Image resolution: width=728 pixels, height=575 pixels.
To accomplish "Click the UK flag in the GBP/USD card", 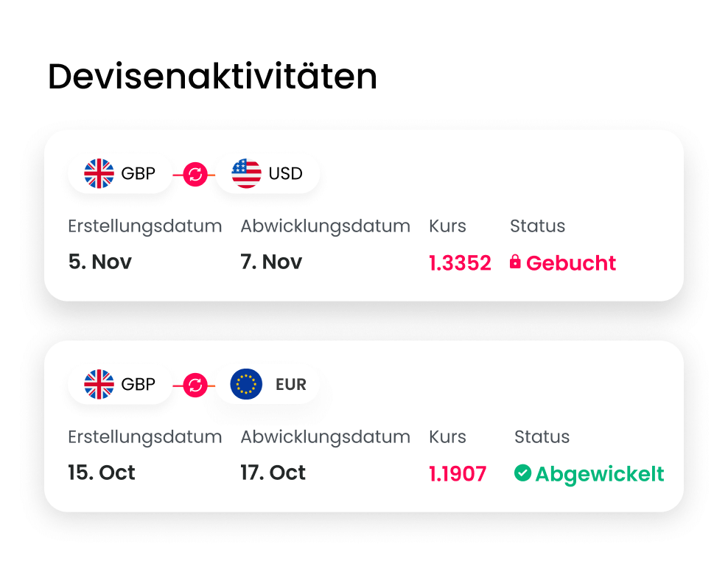I will [99, 174].
